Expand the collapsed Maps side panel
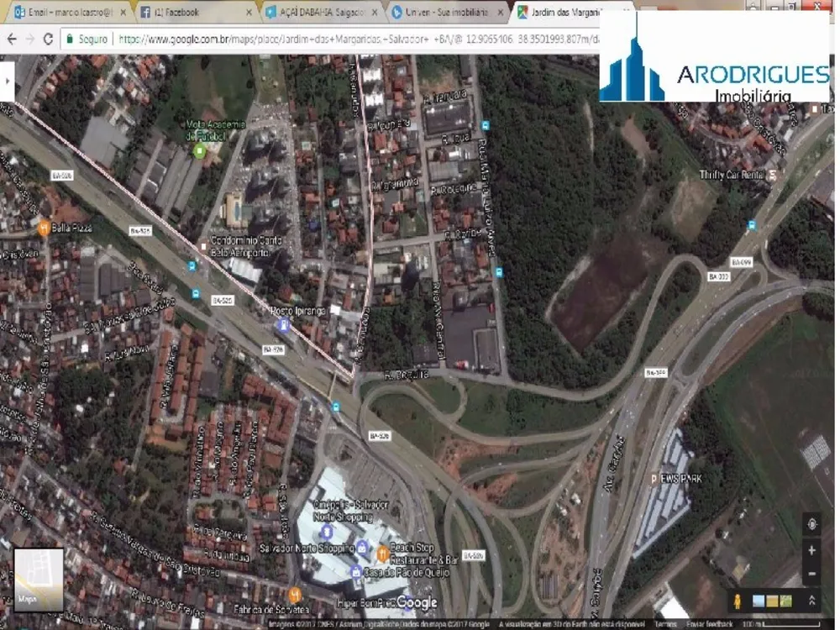 [7, 81]
